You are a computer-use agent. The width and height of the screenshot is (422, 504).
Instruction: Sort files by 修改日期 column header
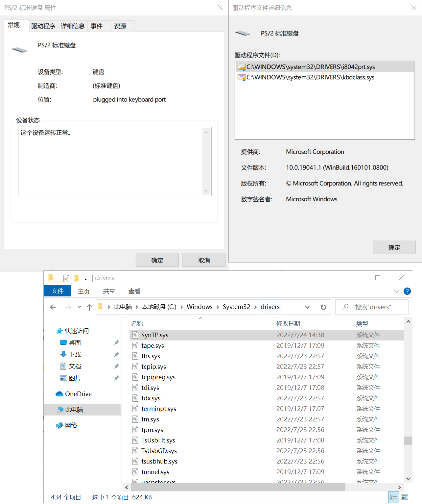pos(313,323)
